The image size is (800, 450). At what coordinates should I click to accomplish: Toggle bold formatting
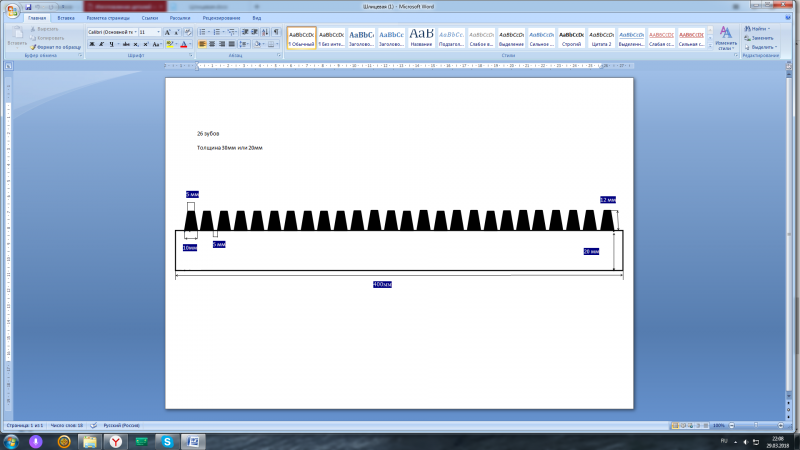92,44
